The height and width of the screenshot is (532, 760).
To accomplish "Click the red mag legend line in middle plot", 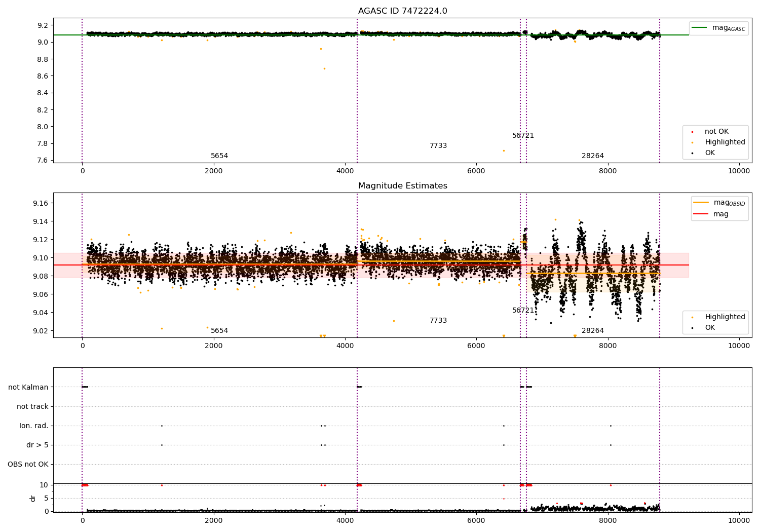I will coord(701,214).
